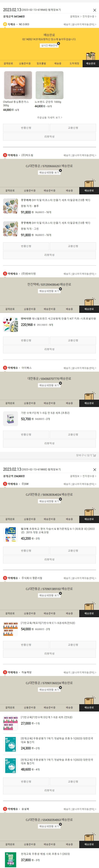Close the 2023-02-13-6199A5 order with the X icon
Viewport: 99px width, 868px height.
(94, 10)
